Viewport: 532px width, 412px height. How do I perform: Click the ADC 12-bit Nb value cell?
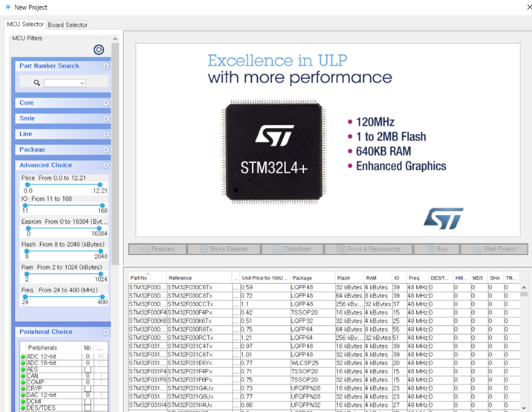click(88, 357)
